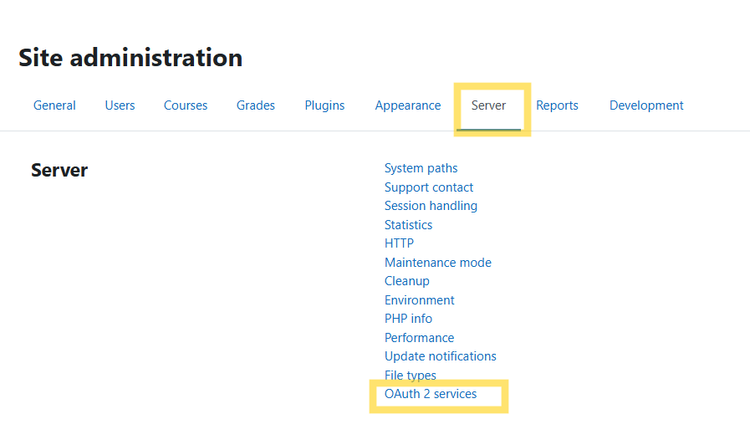Select the Courses tab

pos(186,105)
